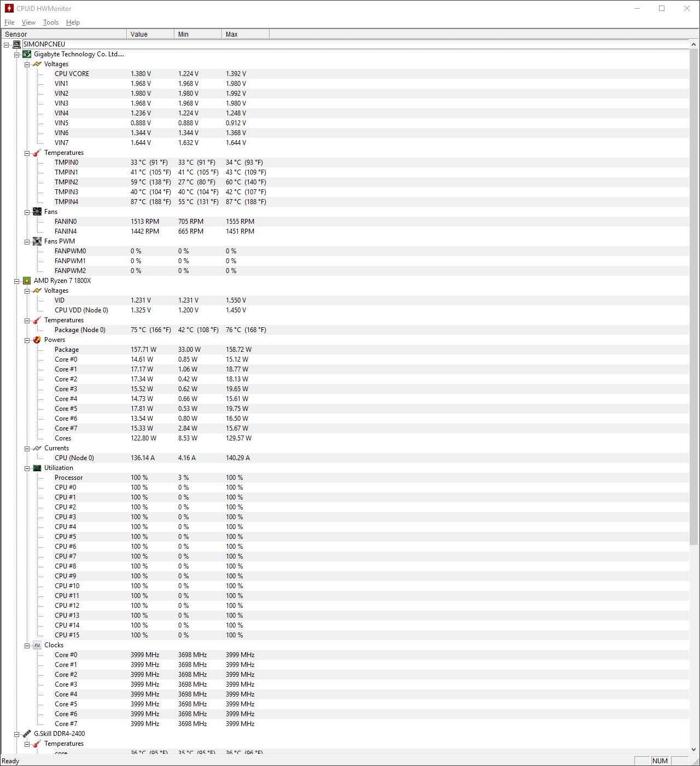The image size is (700, 766).
Task: Click the Ready status text
Action: pyautogui.click(x=10, y=761)
